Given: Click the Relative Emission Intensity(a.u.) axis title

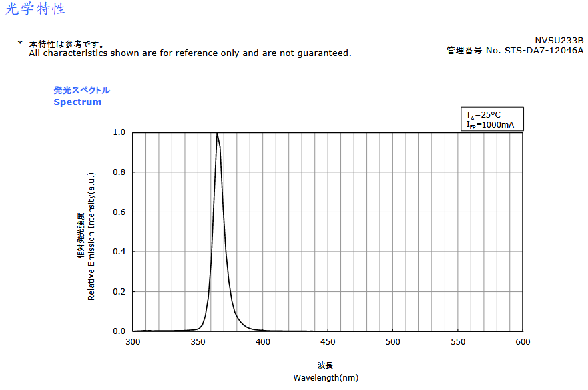Looking at the screenshot, I should [91, 236].
